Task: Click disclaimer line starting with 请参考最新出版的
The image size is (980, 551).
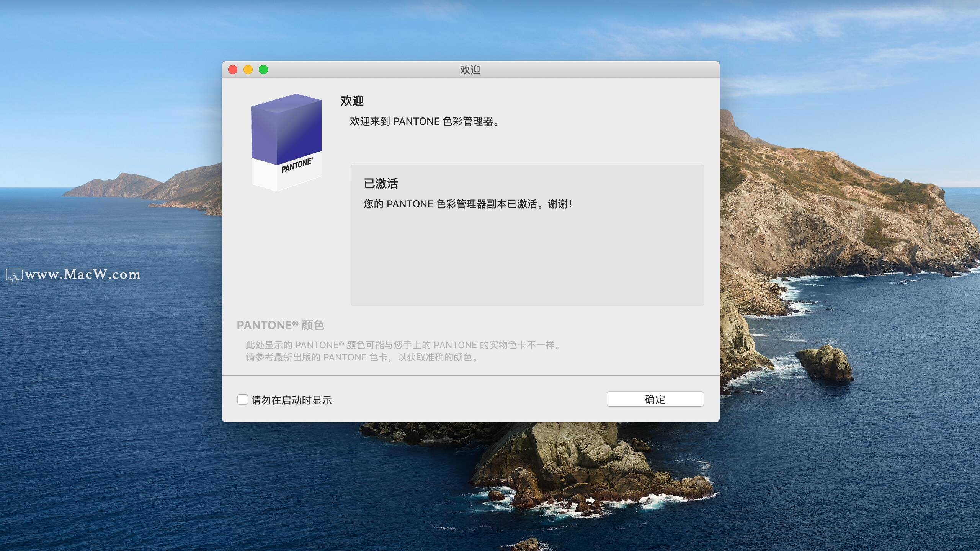Action: (362, 357)
